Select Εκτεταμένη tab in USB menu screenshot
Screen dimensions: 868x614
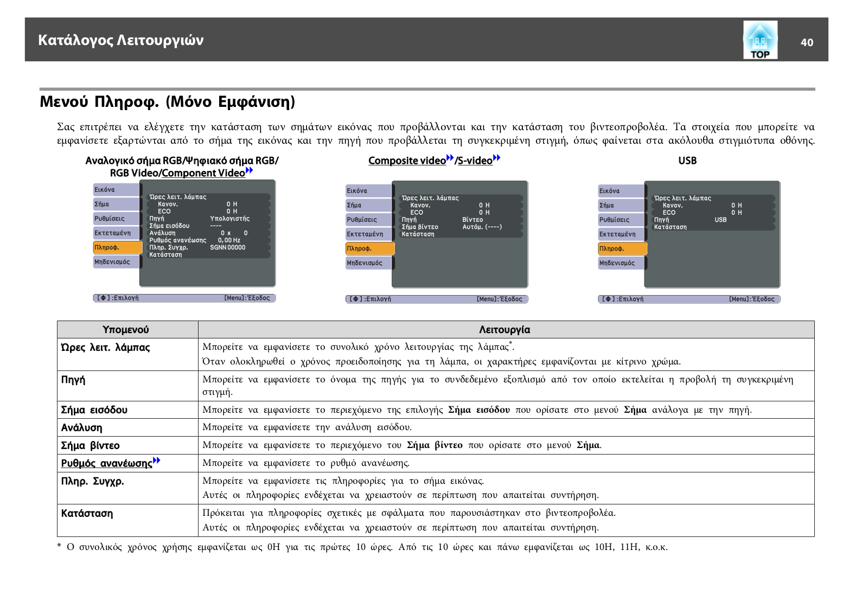(621, 234)
